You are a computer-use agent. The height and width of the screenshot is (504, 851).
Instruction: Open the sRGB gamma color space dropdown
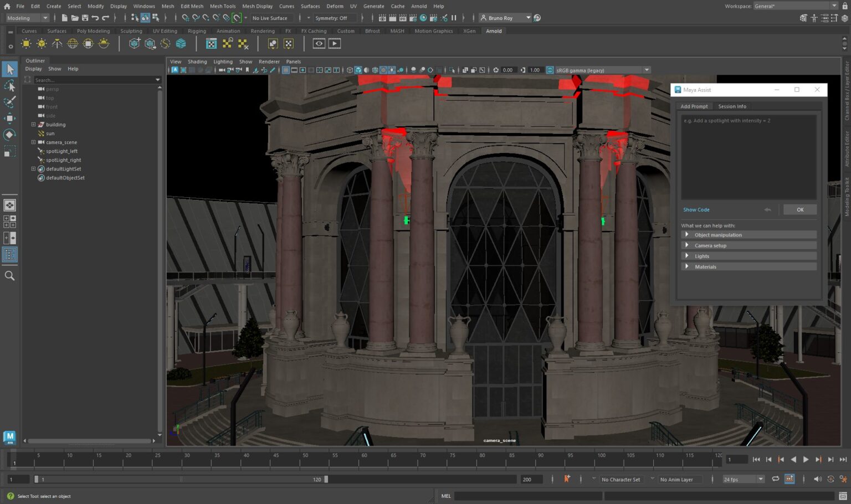(x=647, y=70)
